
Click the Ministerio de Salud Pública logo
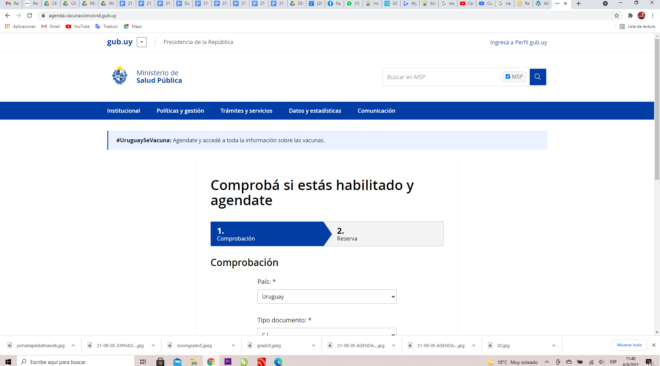tap(147, 77)
